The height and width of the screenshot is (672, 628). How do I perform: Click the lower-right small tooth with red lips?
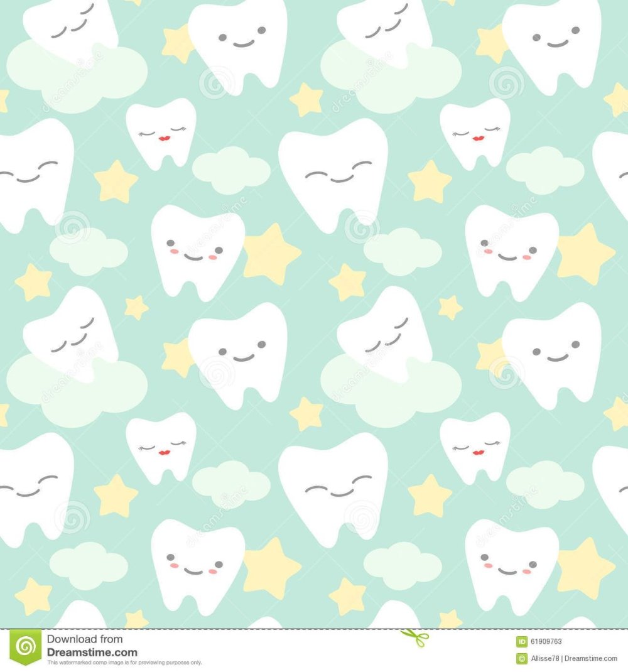475,446
